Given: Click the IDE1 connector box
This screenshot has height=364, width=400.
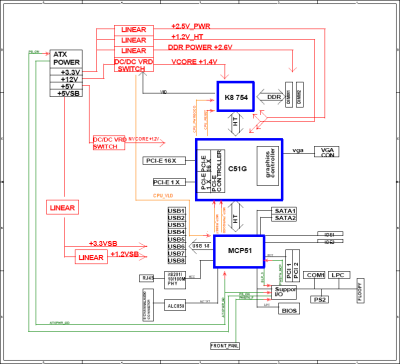Looking at the screenshot, I should (x=330, y=234).
